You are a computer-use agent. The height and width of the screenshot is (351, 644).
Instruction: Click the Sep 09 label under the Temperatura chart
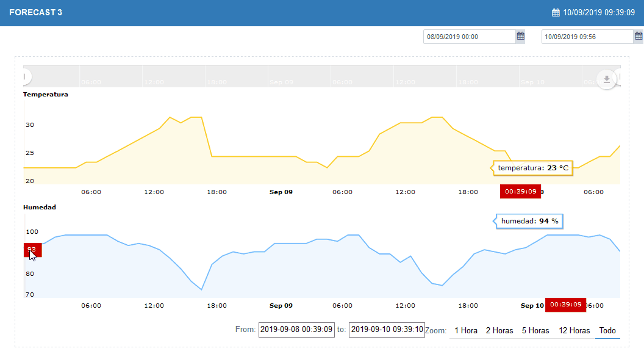pyautogui.click(x=281, y=192)
